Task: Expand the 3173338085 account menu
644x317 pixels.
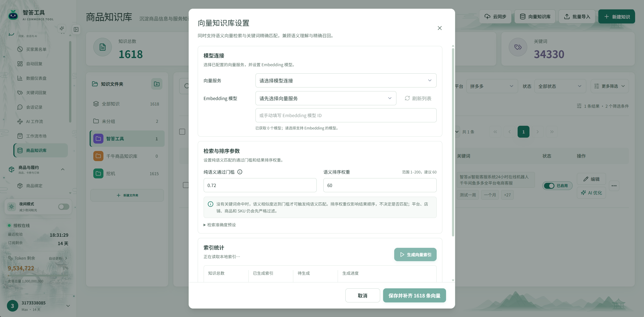Action: click(x=68, y=306)
